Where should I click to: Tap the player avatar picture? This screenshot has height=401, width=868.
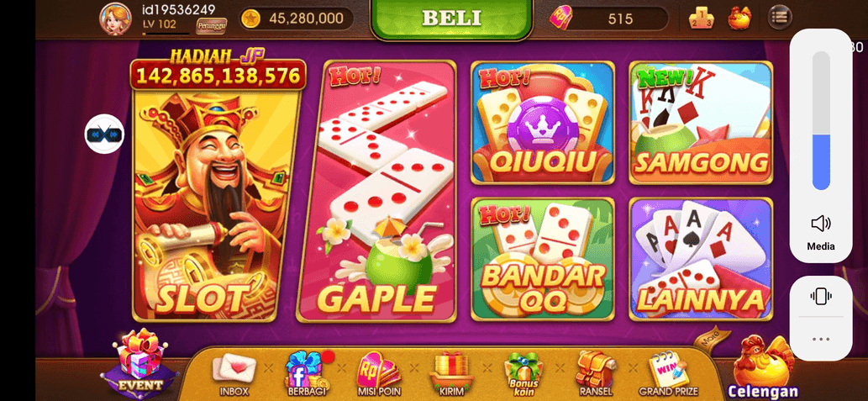(115, 18)
